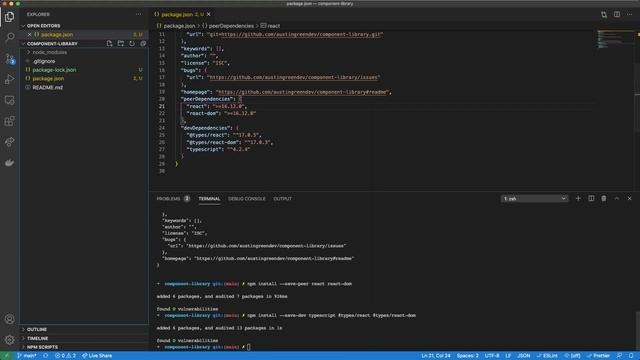This screenshot has height=360, width=640.
Task: Close package.json in Open Editors list
Action: pyautogui.click(x=29, y=35)
